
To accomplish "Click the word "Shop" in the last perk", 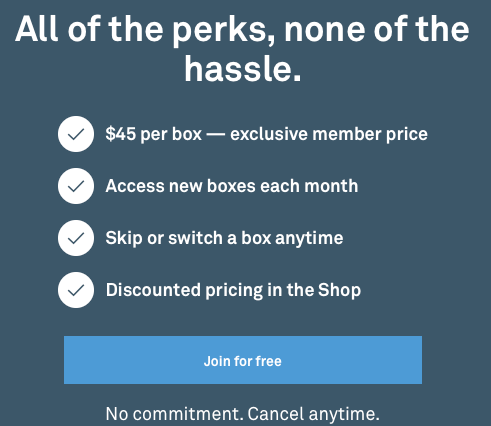I will 339,290.
